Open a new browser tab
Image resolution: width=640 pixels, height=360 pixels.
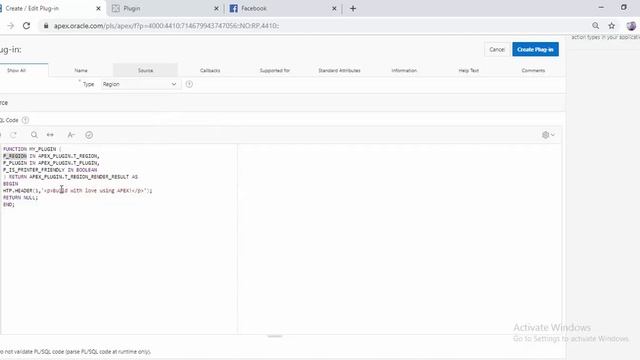coord(353,9)
